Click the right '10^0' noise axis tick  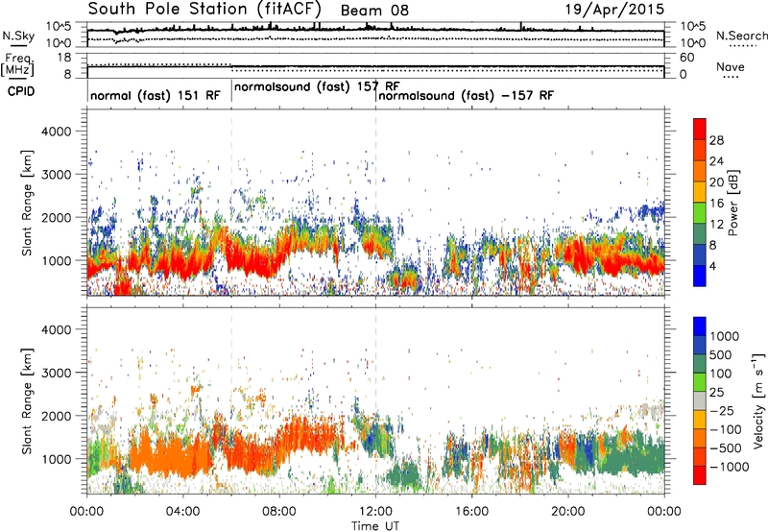[x=692, y=43]
